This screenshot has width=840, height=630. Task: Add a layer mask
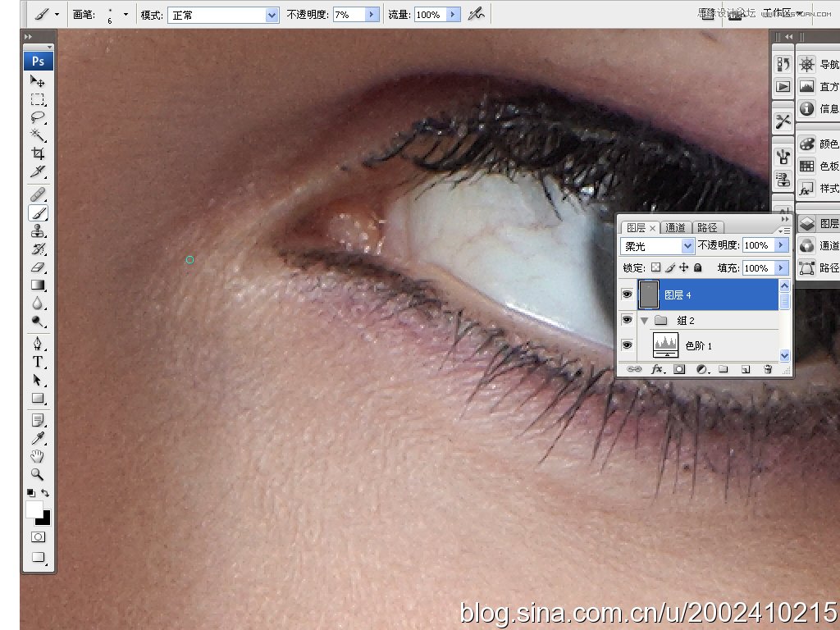pos(679,369)
